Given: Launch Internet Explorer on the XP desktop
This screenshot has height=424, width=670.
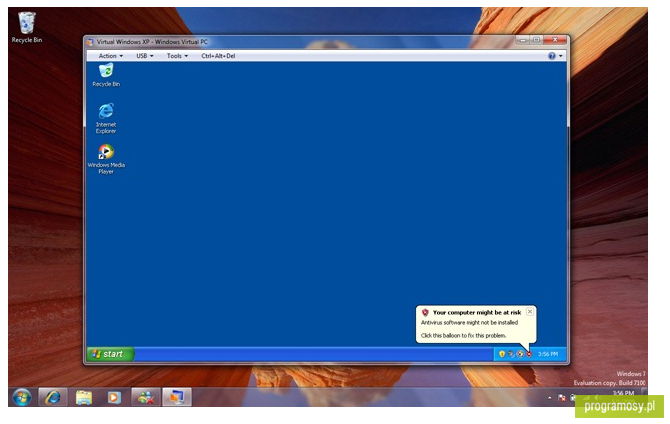Looking at the screenshot, I should point(106,118).
